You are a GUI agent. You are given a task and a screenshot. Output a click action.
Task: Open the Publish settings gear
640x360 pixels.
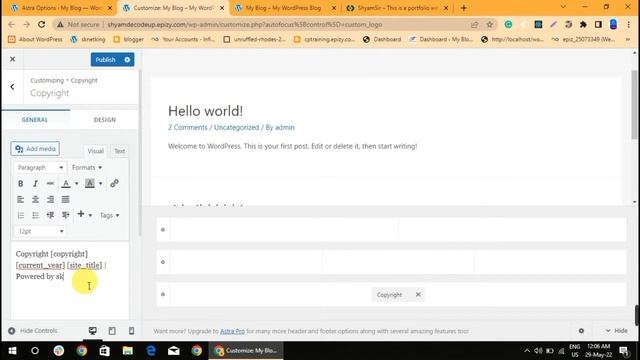[127, 60]
